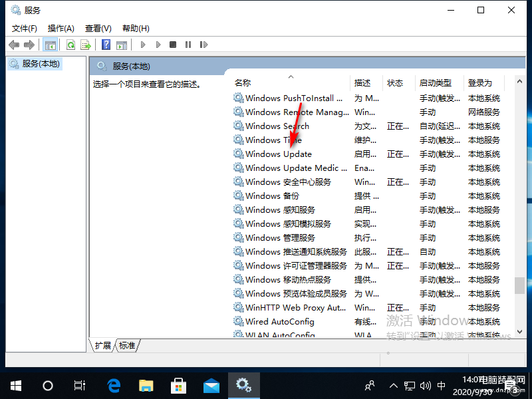The image size is (532, 399).
Task: Click the 网络服务 logon cell
Action: pos(484,112)
